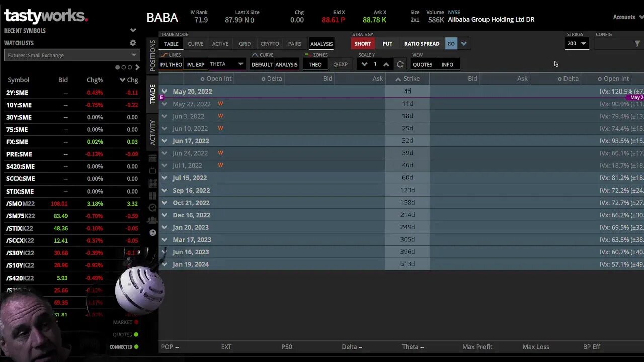Expand Sep 16, 2022 expiration
The height and width of the screenshot is (362, 644).
[x=164, y=191]
